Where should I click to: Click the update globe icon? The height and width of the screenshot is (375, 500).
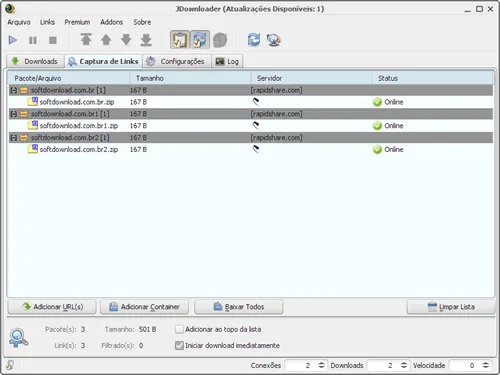coord(274,40)
